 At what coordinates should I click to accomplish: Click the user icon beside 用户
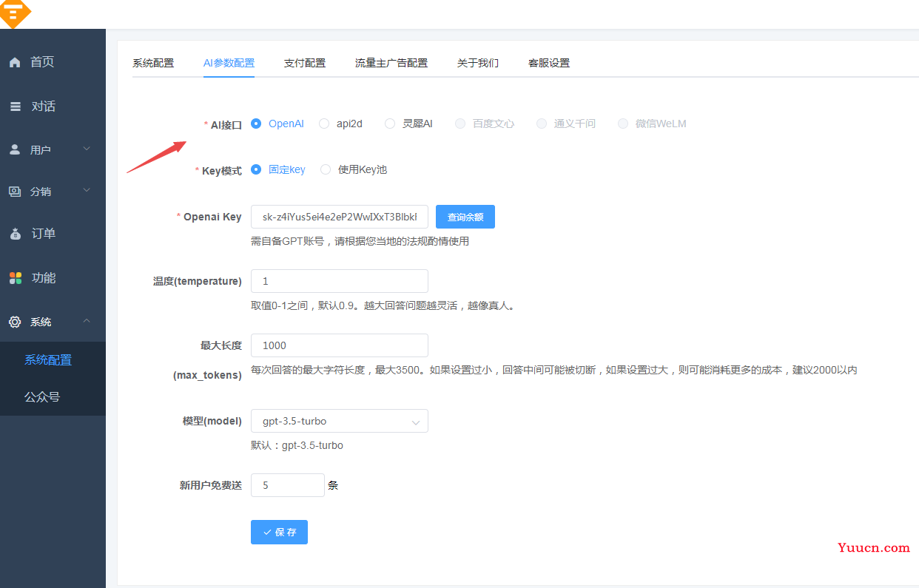[x=15, y=149]
